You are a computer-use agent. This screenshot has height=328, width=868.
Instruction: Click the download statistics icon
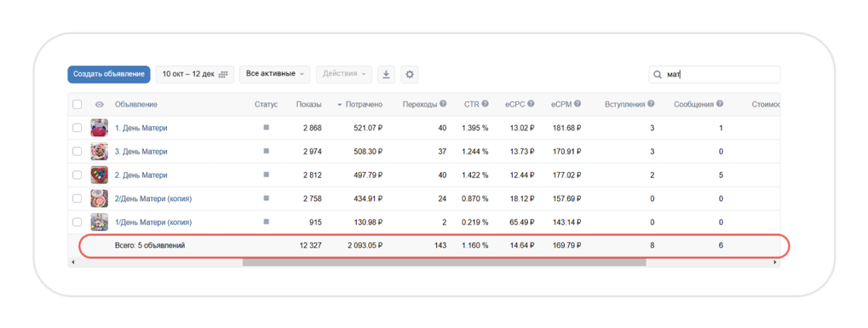click(x=386, y=75)
